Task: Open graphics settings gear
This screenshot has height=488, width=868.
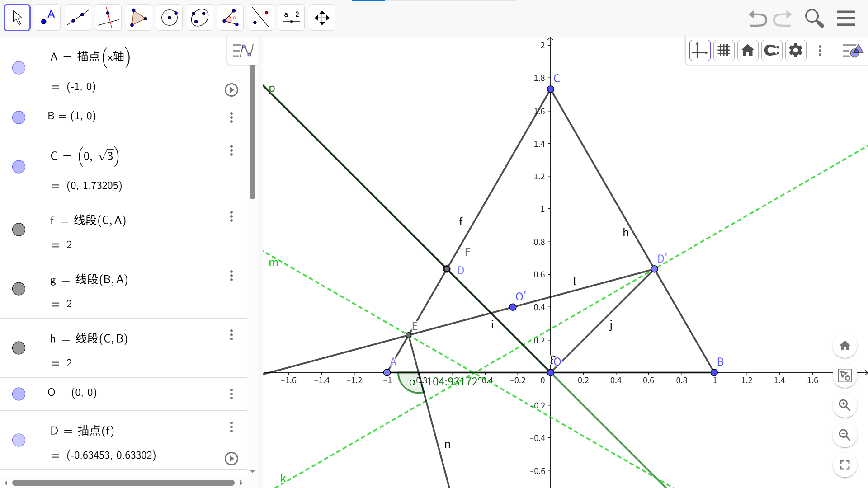Action: [796, 51]
